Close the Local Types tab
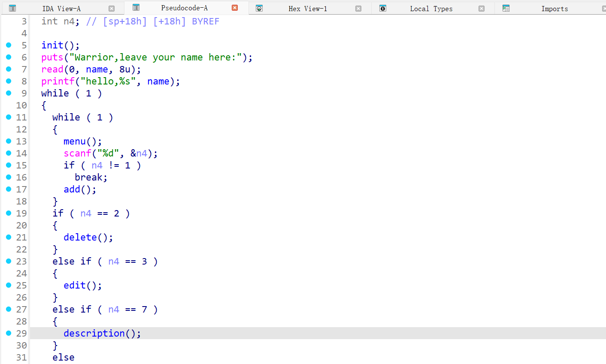 pyautogui.click(x=482, y=9)
